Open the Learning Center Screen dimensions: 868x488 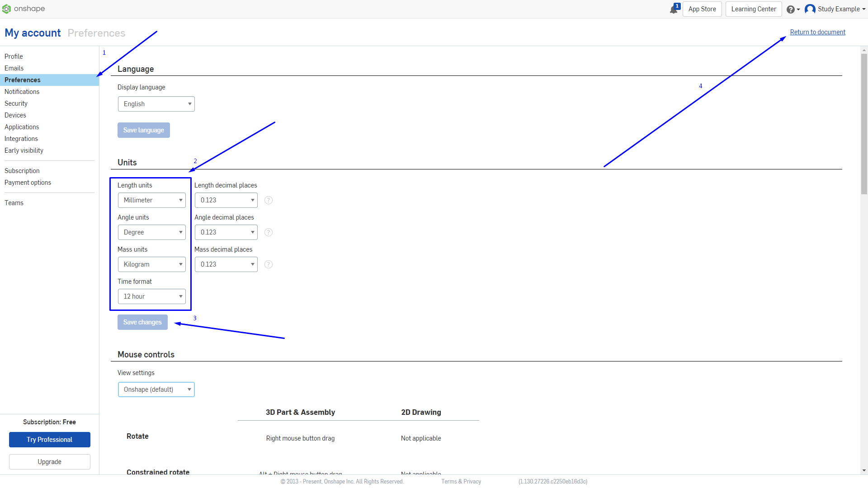(754, 9)
